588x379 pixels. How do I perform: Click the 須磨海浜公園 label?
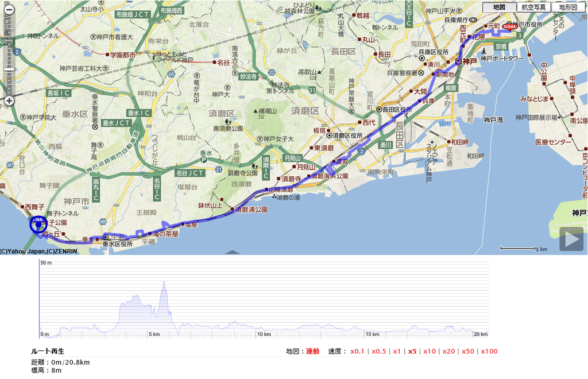[x=330, y=176]
